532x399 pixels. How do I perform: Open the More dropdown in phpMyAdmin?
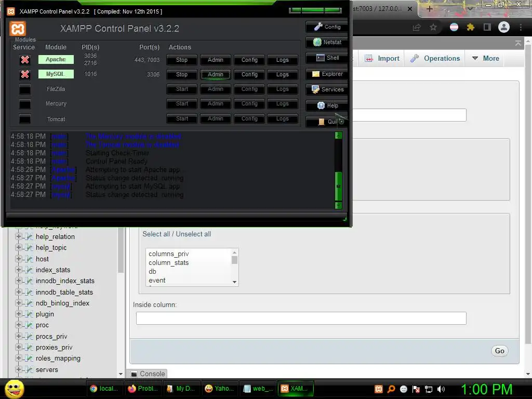pos(486,58)
